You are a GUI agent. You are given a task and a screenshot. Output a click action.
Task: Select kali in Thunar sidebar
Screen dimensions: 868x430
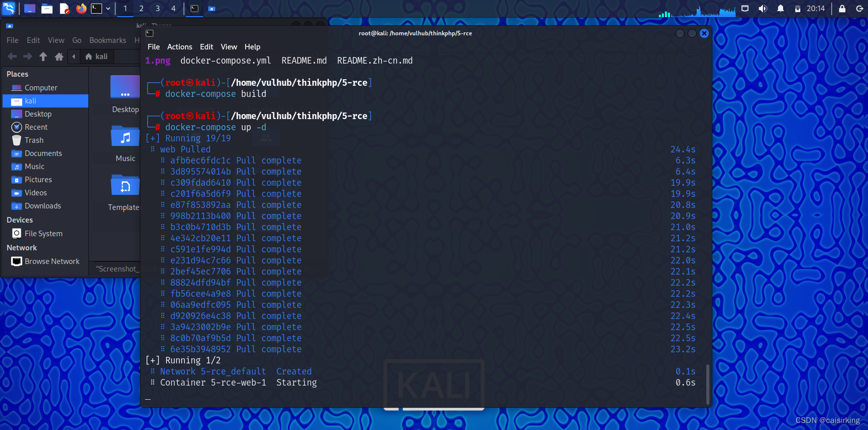[45, 101]
